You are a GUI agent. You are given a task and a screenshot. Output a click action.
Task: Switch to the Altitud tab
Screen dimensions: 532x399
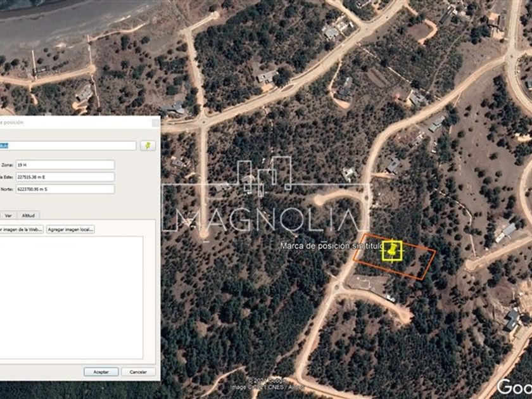28,215
